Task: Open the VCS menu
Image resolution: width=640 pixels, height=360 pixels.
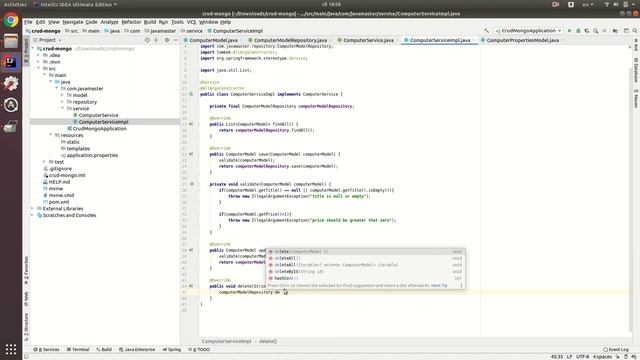Action: click(191, 22)
